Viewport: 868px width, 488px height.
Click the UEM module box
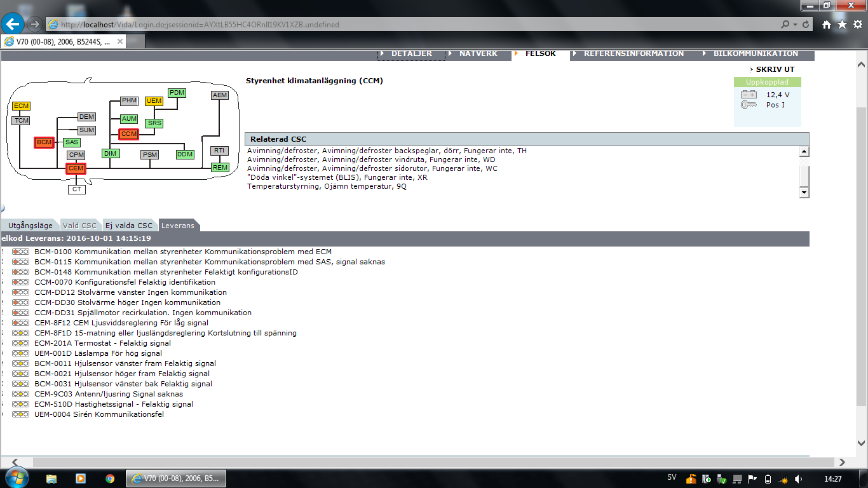pyautogui.click(x=154, y=101)
